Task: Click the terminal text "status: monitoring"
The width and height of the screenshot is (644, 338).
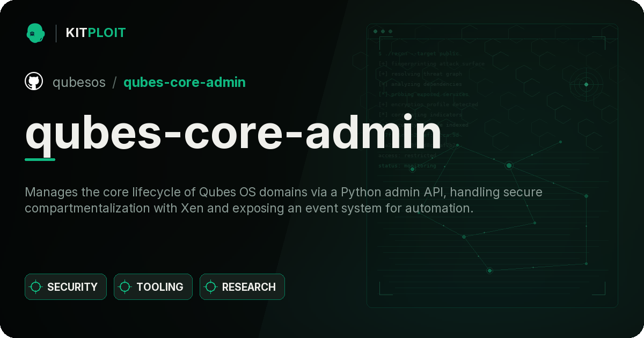Action: point(407,166)
